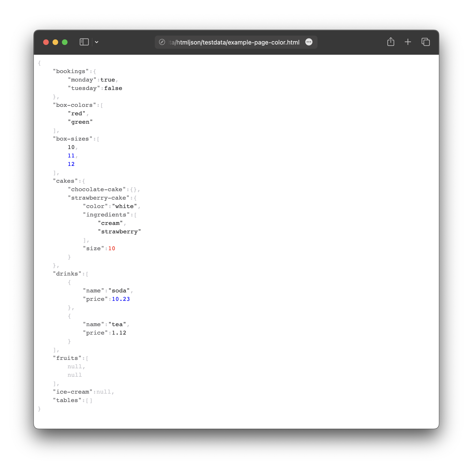Click the blue price value 10.23
This screenshot has height=470, width=476.
click(x=121, y=299)
